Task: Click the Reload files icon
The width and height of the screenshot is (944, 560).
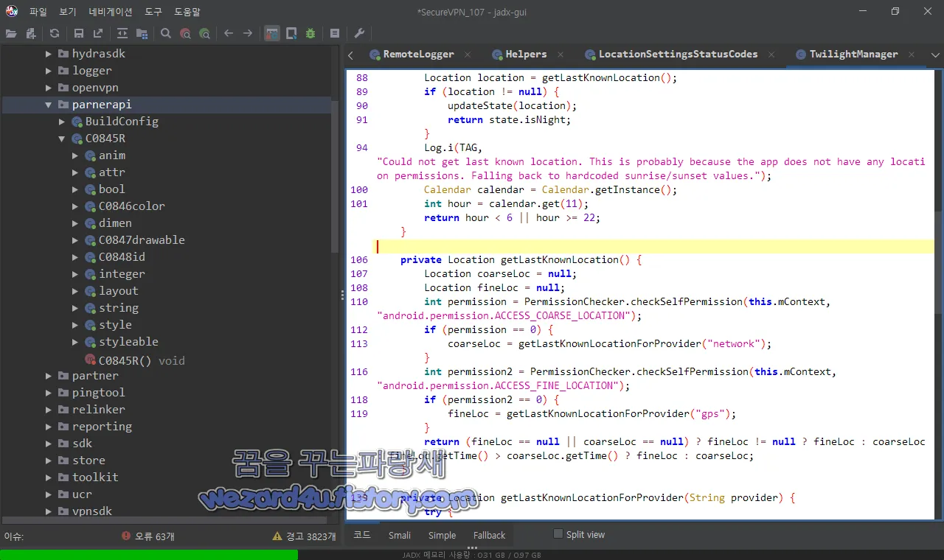Action: pos(55,33)
